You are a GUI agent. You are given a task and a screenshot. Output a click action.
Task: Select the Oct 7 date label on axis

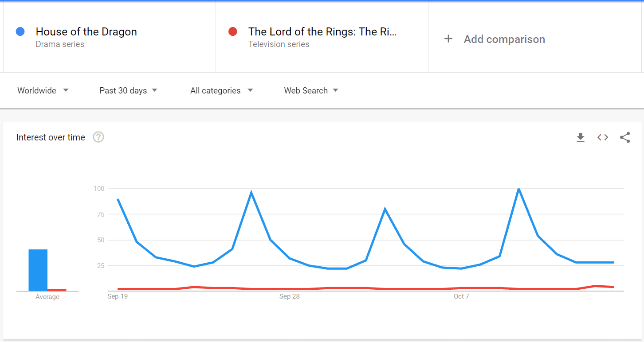tap(461, 296)
